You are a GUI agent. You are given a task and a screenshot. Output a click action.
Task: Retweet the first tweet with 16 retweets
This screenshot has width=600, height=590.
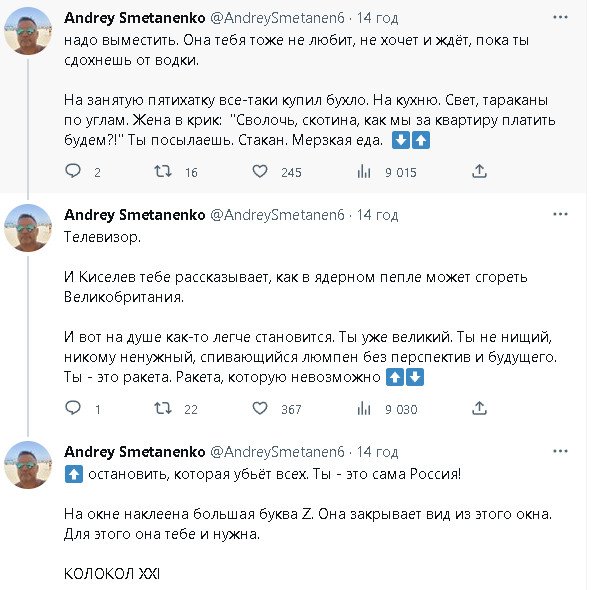(x=161, y=172)
